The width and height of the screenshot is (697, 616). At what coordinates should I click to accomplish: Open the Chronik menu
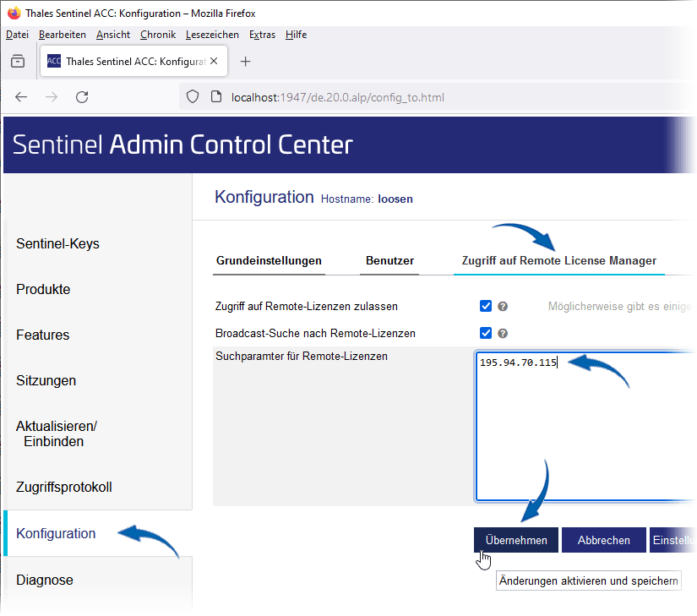(x=158, y=35)
